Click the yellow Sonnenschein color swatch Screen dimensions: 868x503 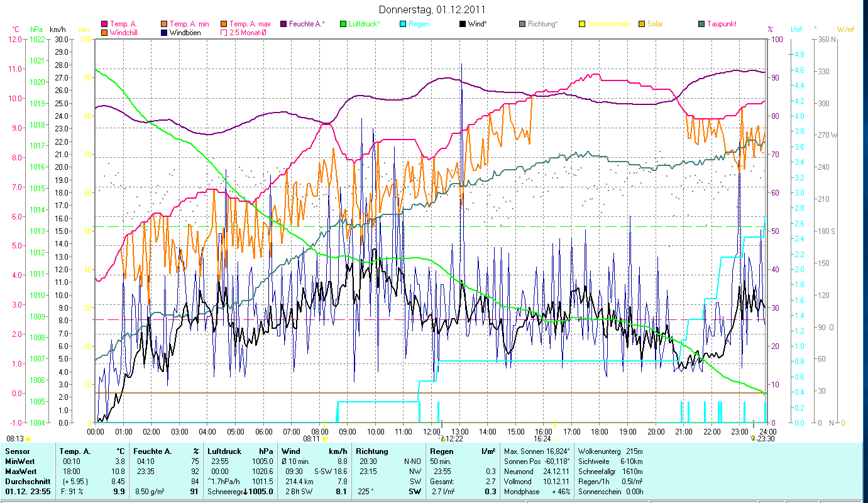(x=582, y=24)
